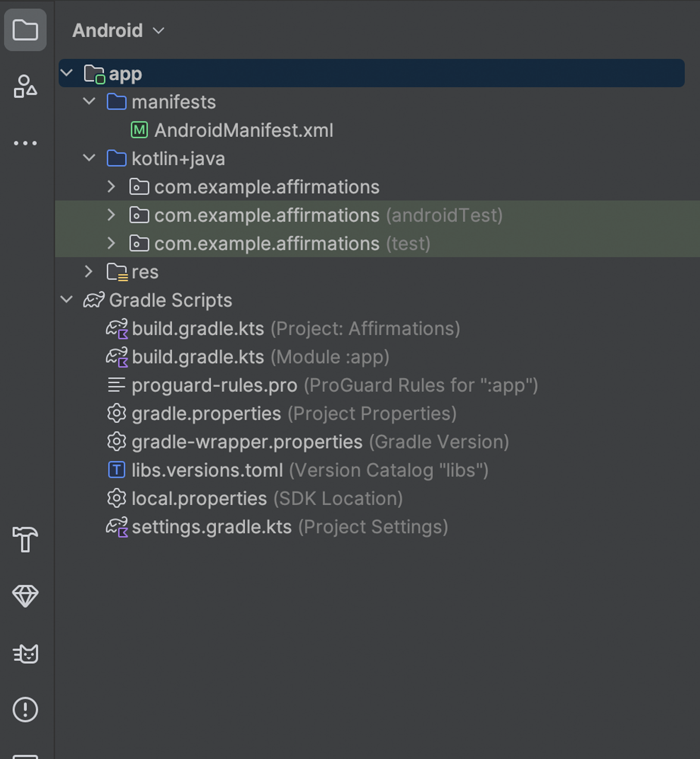Select the res folder label

(x=145, y=272)
